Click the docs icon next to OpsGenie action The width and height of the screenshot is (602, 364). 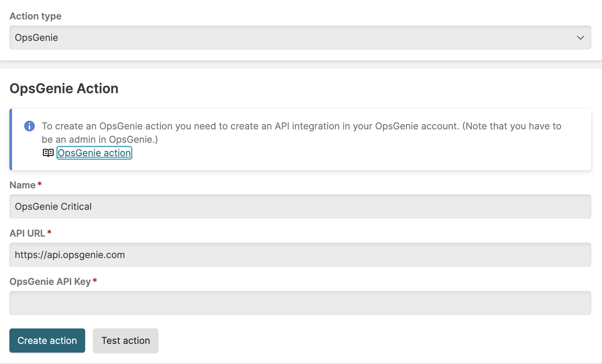point(48,153)
